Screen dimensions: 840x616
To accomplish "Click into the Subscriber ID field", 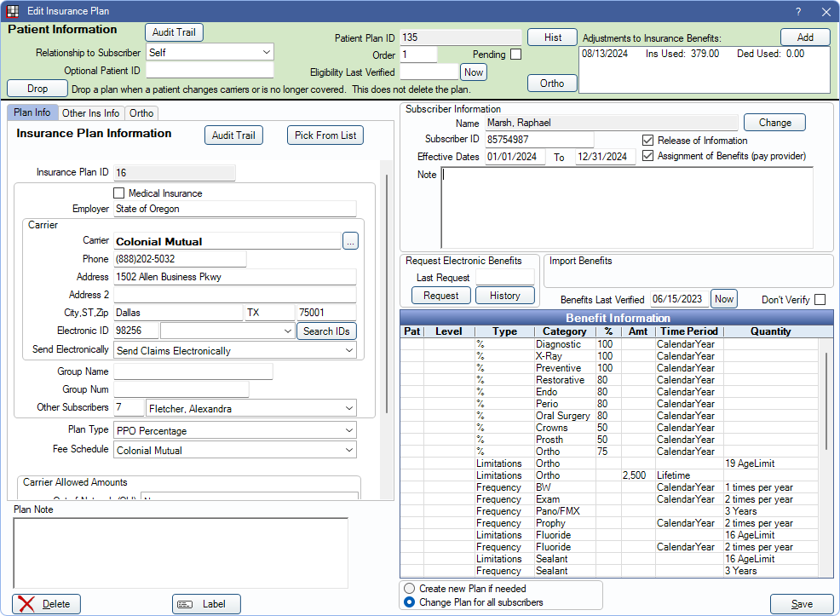I will [x=538, y=140].
